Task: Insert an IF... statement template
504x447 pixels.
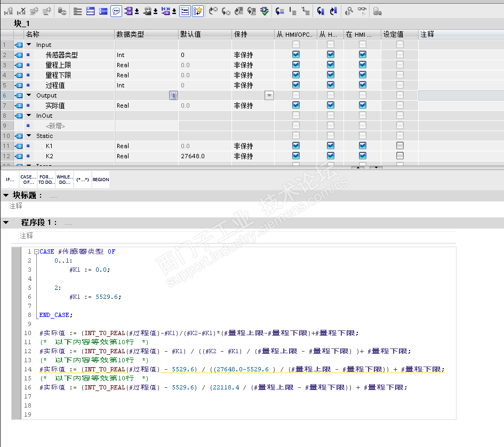Action: [10, 180]
